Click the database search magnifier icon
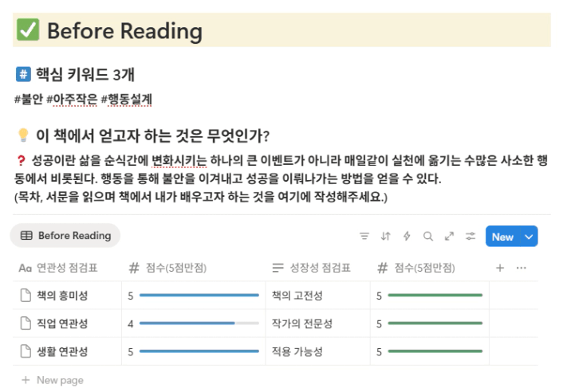 428,237
